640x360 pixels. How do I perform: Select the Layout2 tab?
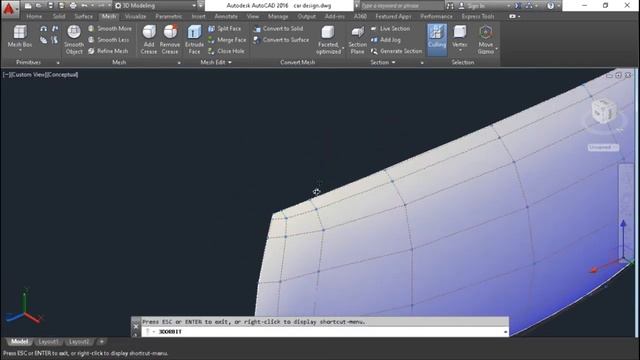tap(78, 342)
